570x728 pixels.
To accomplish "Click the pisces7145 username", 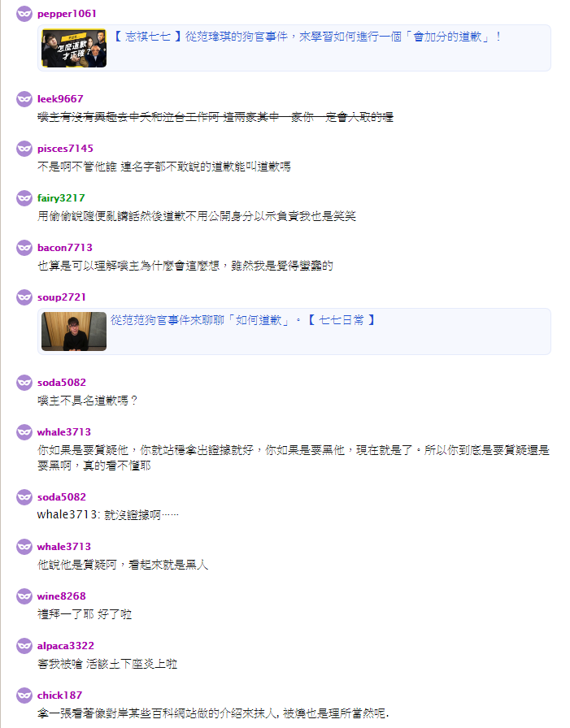I will point(65,149).
